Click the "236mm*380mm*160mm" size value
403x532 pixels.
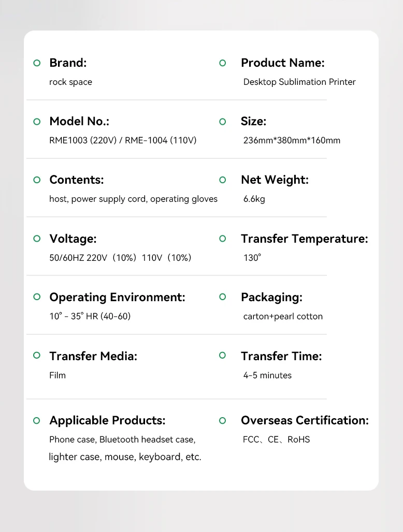[292, 140]
